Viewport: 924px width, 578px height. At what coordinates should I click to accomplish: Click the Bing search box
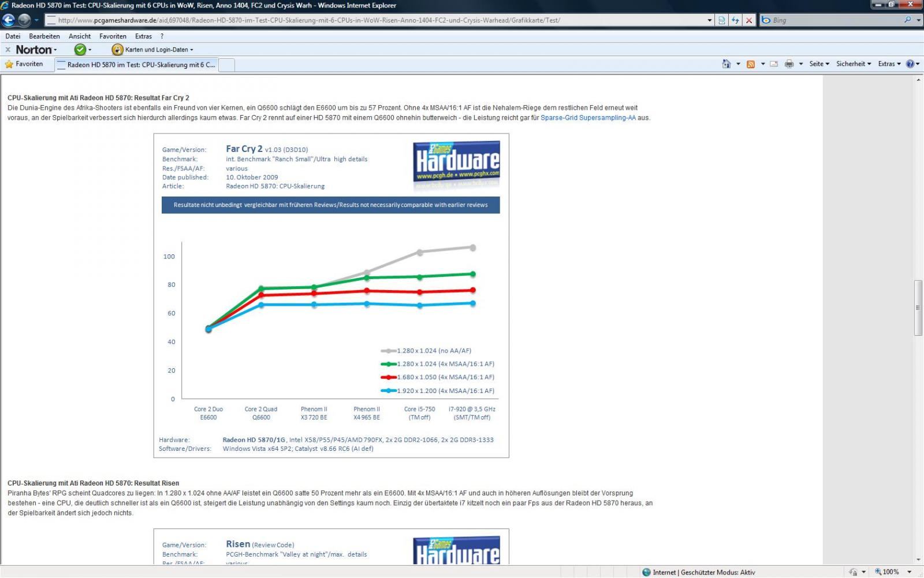click(836, 20)
